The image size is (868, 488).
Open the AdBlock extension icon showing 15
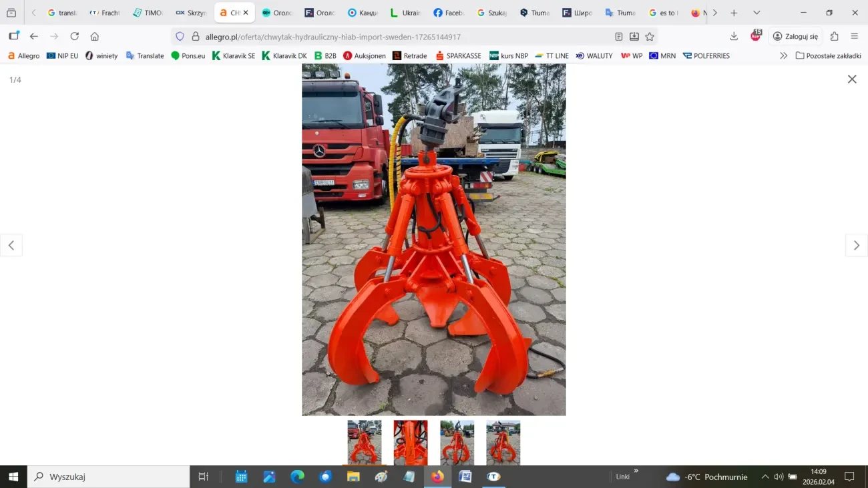tap(755, 36)
